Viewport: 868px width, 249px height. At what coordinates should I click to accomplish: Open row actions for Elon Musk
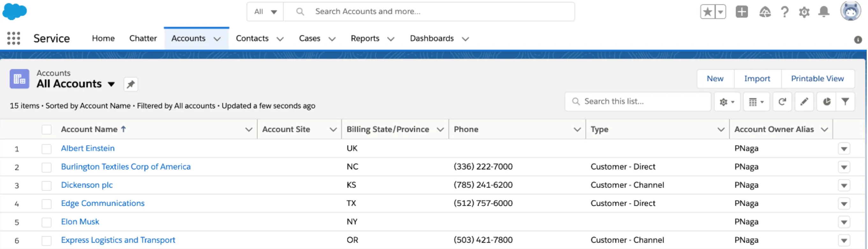844,222
